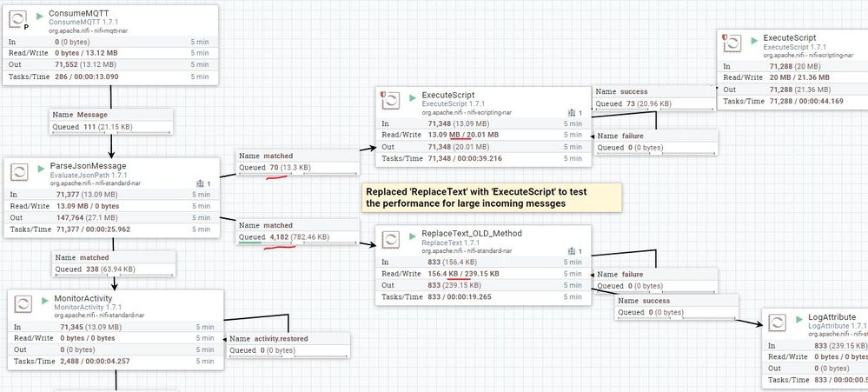Click ReplaceText_OLD_Method Out value '833 (239.15 KB)'
The height and width of the screenshot is (392, 868).
[456, 285]
